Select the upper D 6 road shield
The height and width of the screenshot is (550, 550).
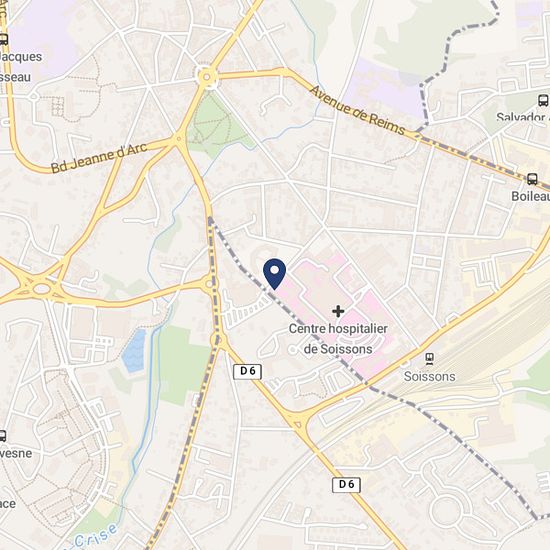point(247,371)
